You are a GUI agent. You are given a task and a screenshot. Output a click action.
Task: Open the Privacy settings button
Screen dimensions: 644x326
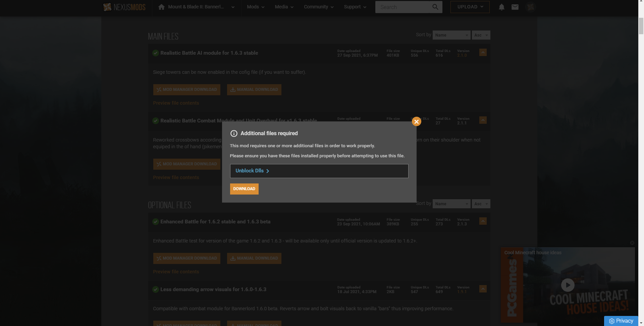621,321
